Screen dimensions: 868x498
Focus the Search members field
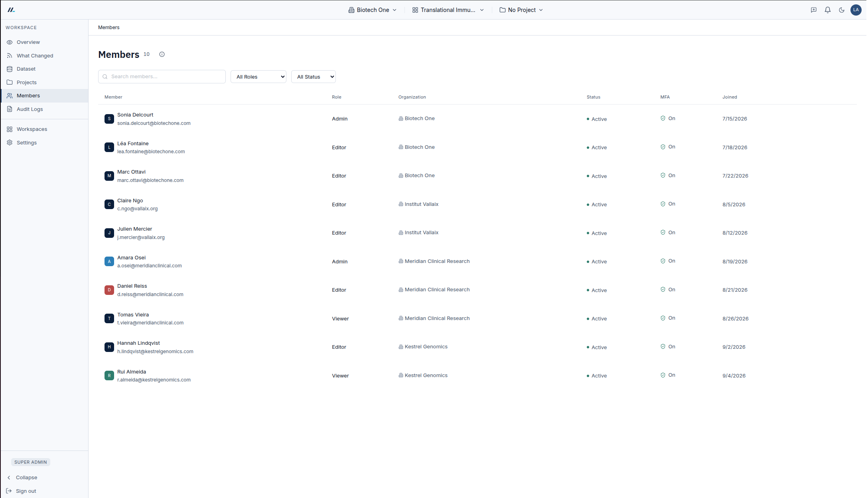point(162,77)
